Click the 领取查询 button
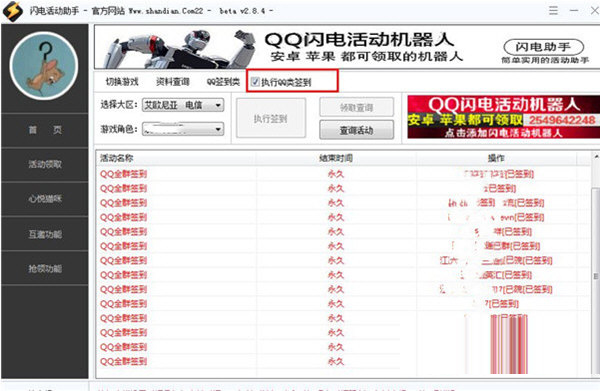 (x=356, y=108)
